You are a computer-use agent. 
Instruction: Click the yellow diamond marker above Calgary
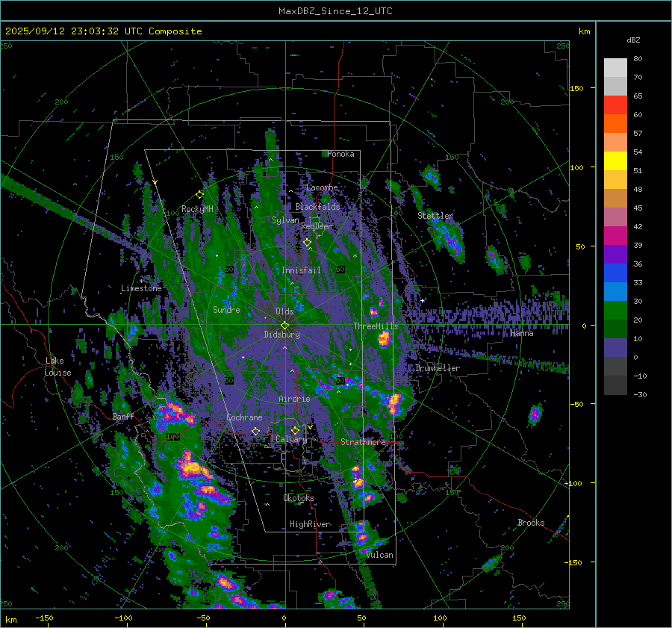point(295,430)
